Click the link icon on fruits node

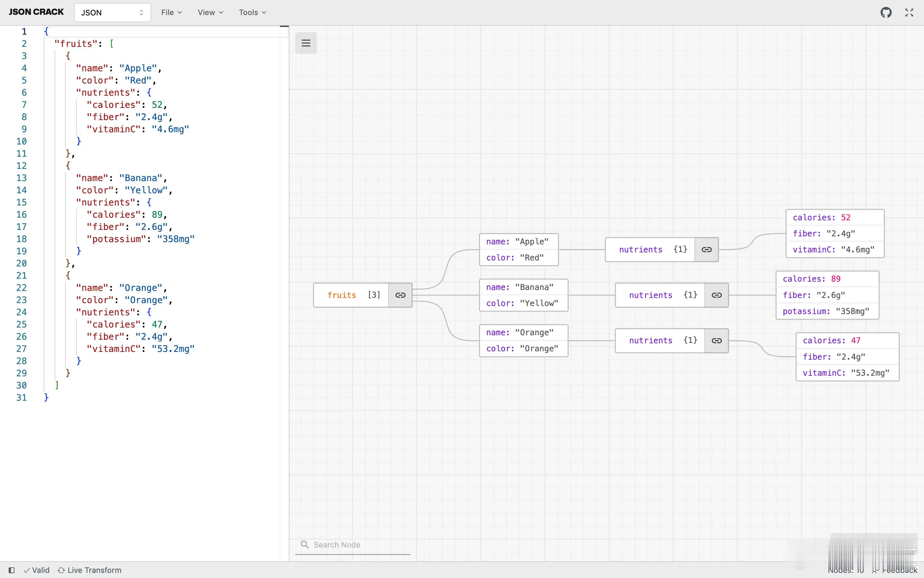coord(400,295)
